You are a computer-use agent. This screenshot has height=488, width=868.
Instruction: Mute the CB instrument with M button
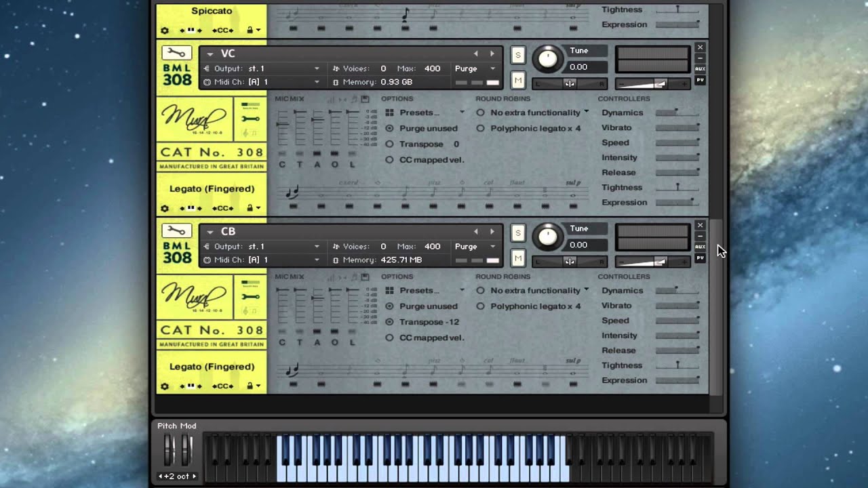point(518,258)
